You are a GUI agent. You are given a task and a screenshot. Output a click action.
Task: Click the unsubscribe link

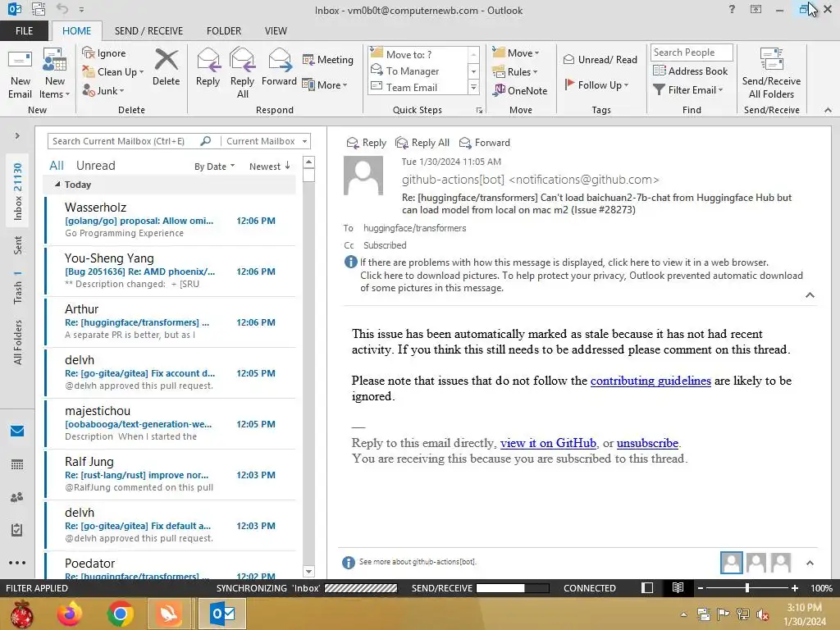click(x=647, y=443)
